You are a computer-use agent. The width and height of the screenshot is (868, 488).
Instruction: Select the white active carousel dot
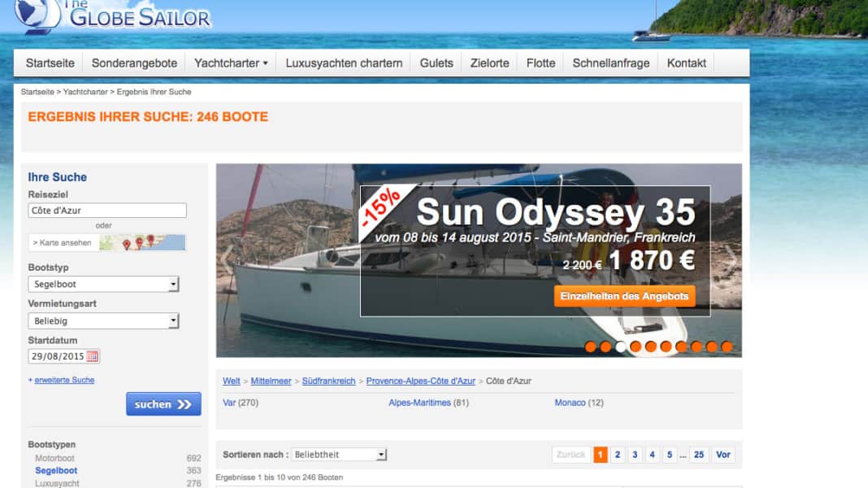(x=621, y=346)
